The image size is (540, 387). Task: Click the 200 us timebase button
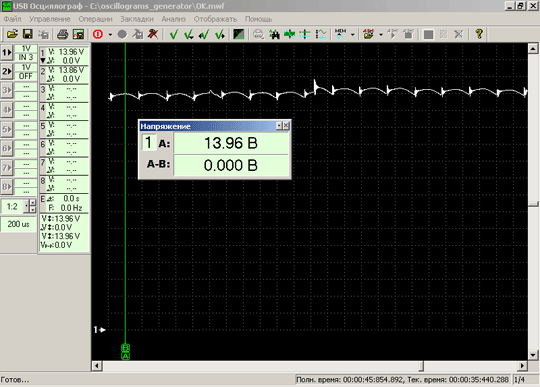[x=18, y=224]
